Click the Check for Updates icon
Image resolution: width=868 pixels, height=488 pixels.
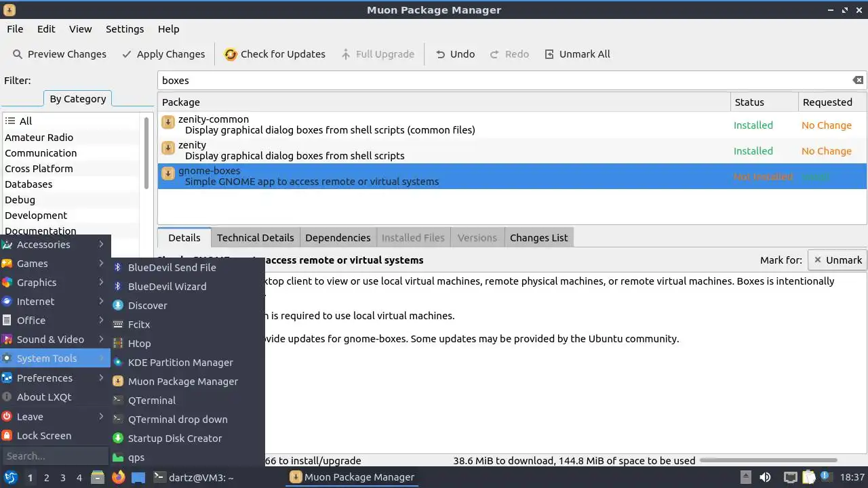click(x=231, y=54)
